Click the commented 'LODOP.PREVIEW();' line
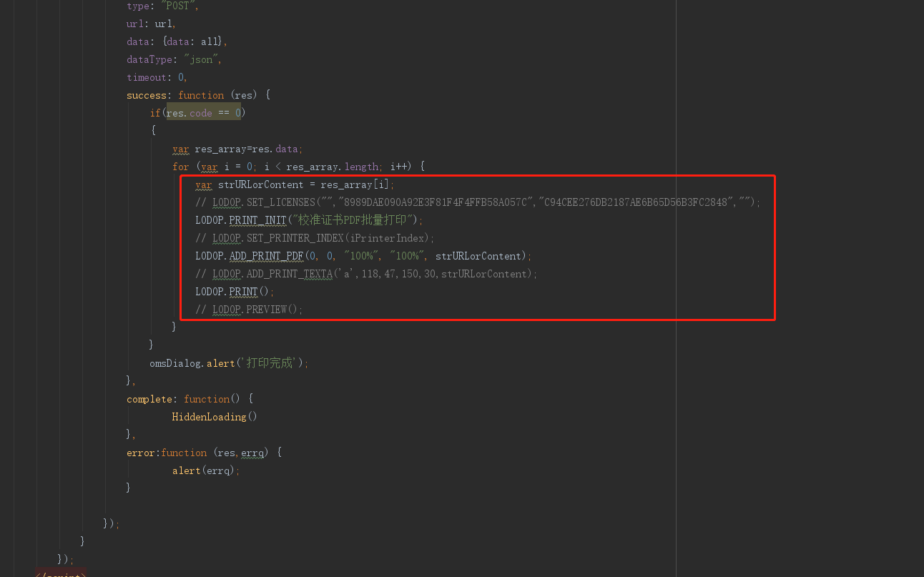924x577 pixels. click(x=249, y=310)
